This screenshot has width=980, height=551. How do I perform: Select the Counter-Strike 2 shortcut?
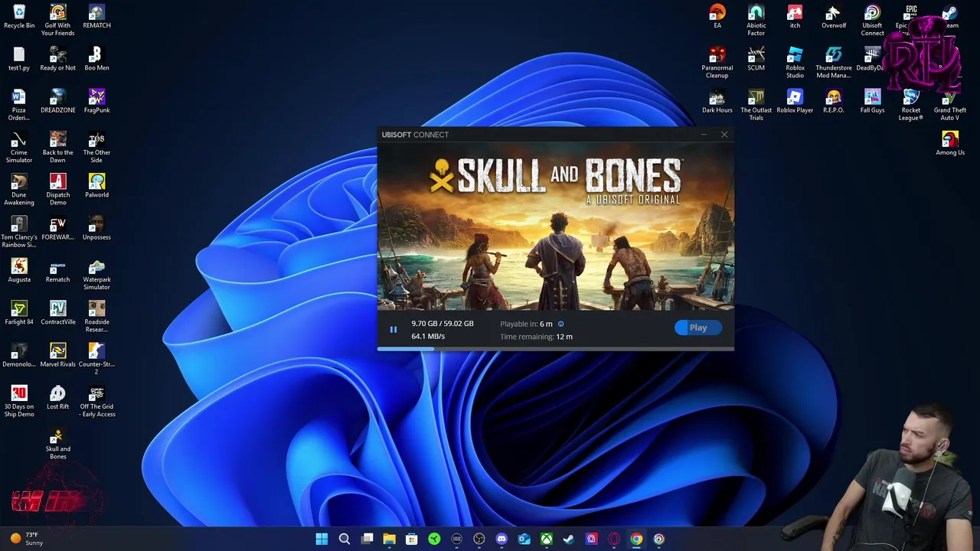pos(96,359)
